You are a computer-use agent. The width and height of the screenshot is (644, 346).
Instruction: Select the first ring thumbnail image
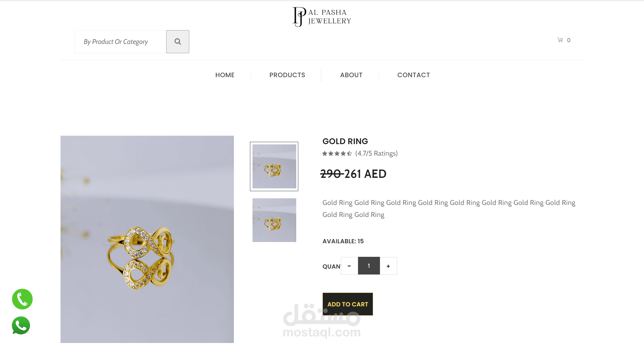(274, 166)
